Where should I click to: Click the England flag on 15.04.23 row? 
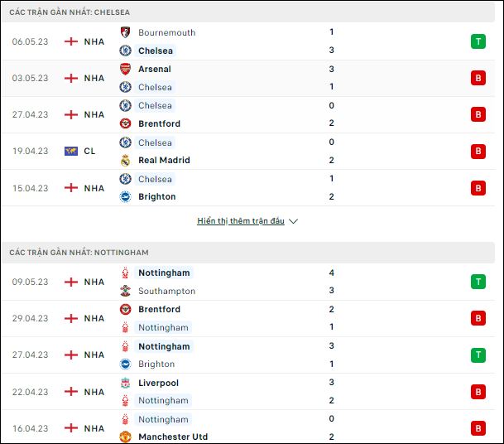pos(71,188)
